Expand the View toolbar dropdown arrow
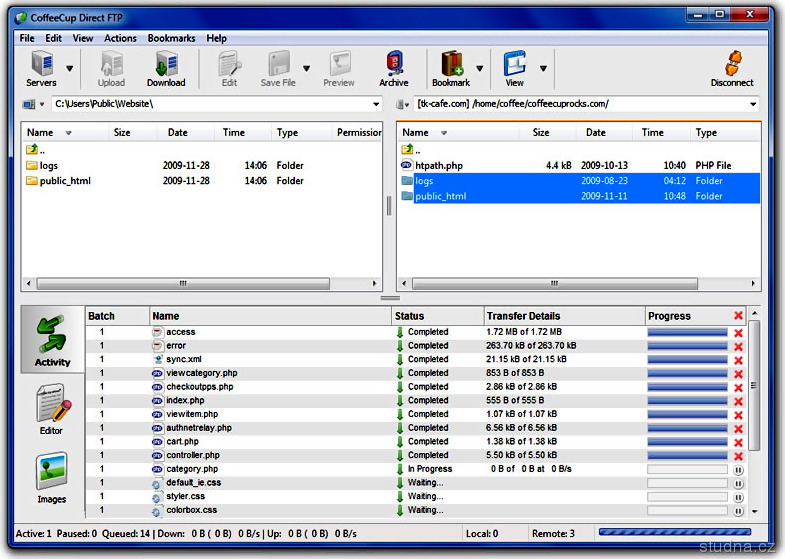785x559 pixels. pos(543,69)
